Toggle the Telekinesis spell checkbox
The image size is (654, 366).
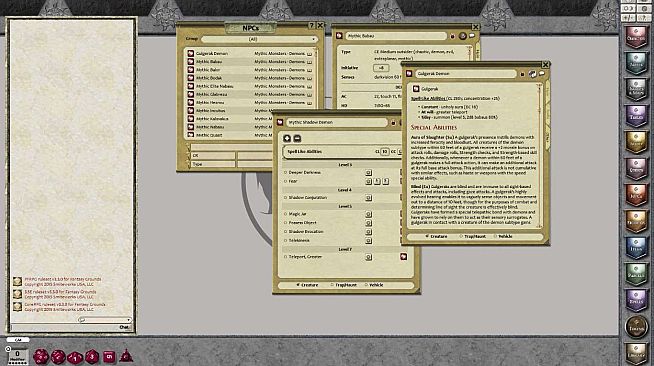[x=286, y=241]
